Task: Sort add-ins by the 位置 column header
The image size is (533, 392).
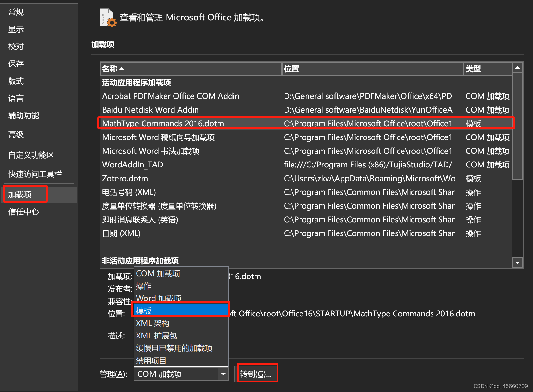Action: point(373,69)
